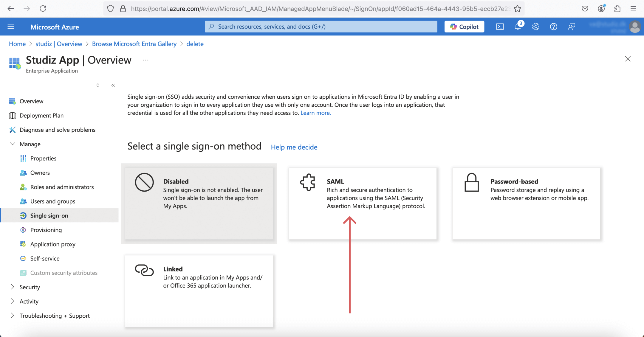Open Deployment Plan menu item
This screenshot has width=644, height=337.
coord(60,116)
